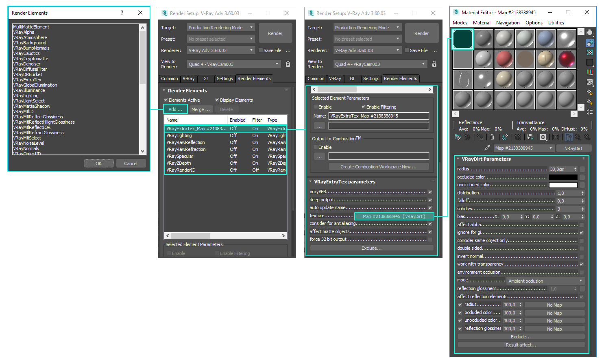Open Navigation menu in Material Editor
Image resolution: width=606 pixels, height=364 pixels.
pyautogui.click(x=508, y=23)
